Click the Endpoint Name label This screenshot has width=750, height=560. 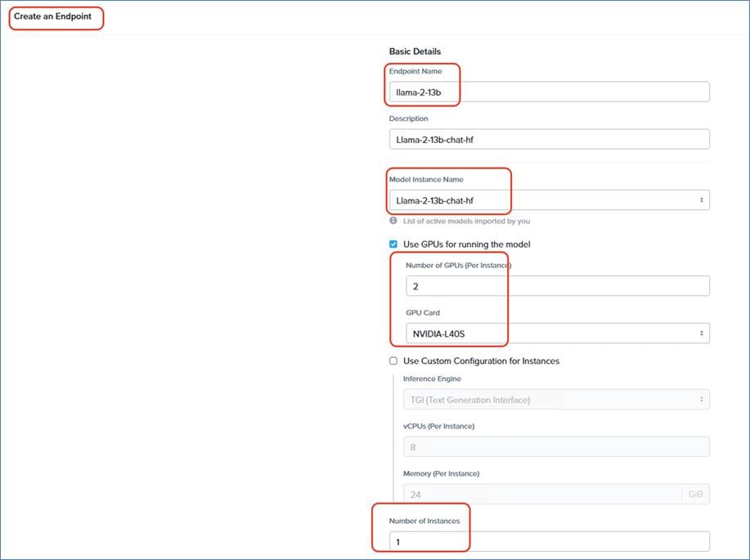point(415,71)
